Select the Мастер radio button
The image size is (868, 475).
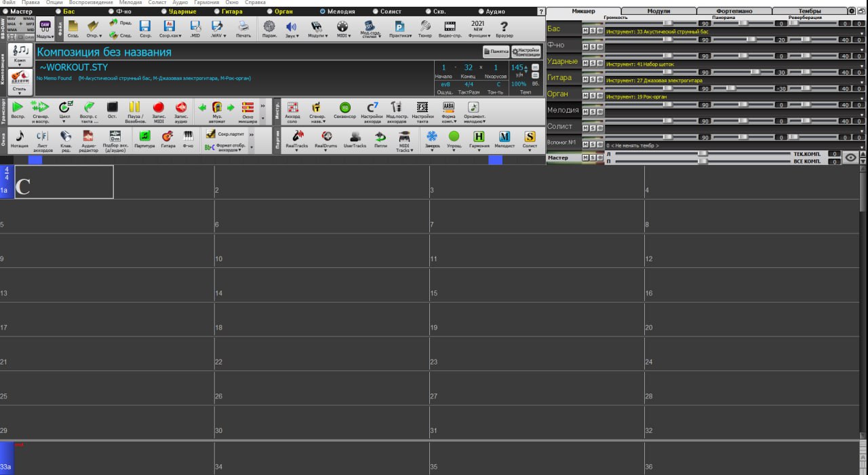coord(5,12)
